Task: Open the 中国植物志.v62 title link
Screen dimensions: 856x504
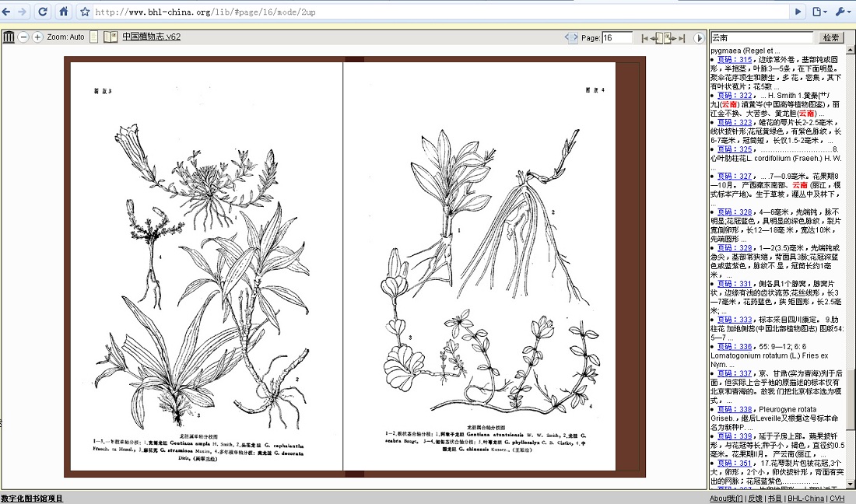Action: click(151, 37)
